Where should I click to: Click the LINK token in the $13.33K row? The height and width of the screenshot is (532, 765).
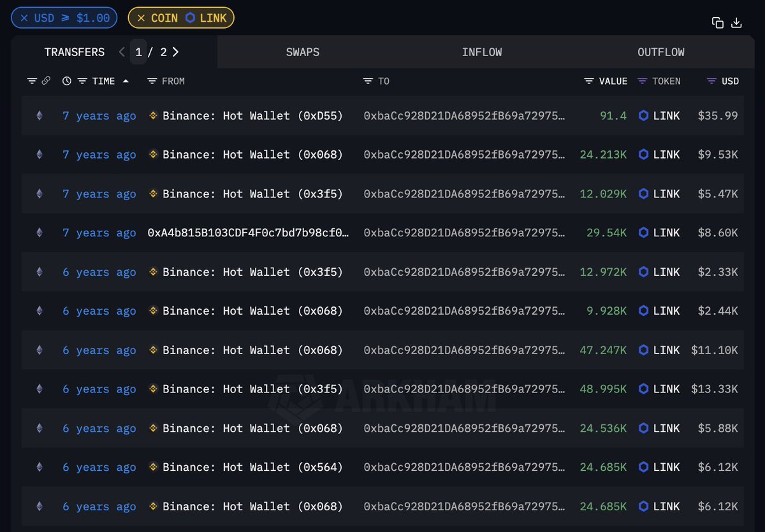pyautogui.click(x=659, y=389)
